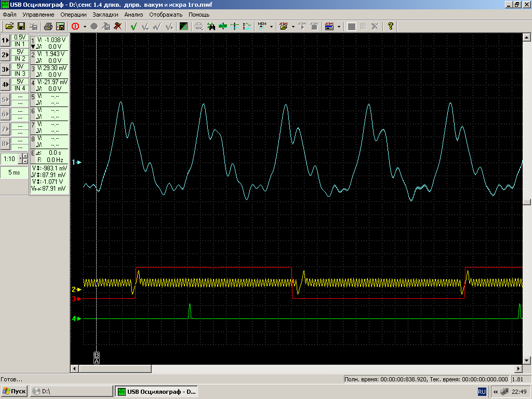Screen dimensions: 532x399
Task: Toggle disabled channel 5 button
Action: click(5, 100)
